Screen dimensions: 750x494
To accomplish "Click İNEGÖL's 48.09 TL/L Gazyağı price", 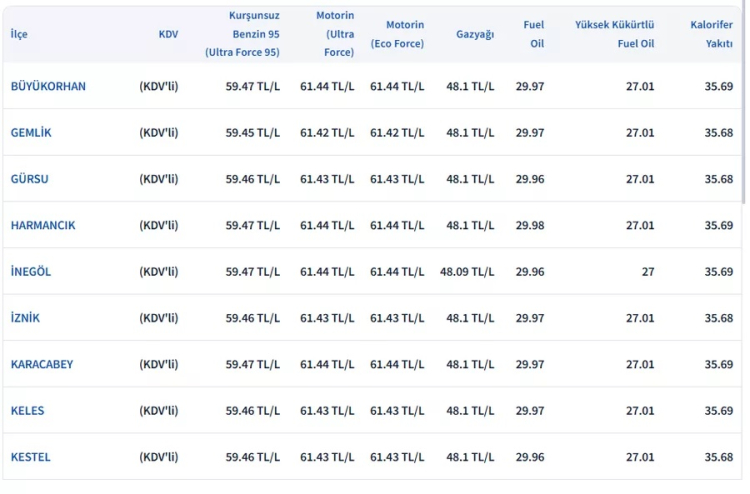I will tap(467, 271).
